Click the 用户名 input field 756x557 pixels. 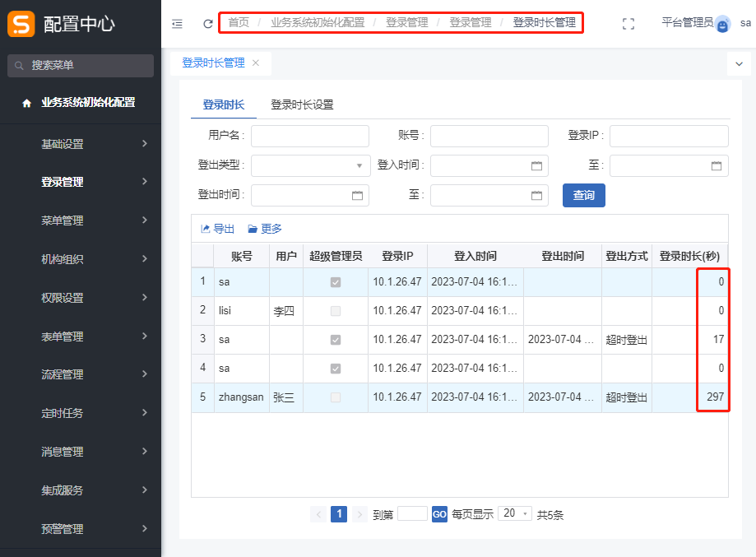point(309,136)
